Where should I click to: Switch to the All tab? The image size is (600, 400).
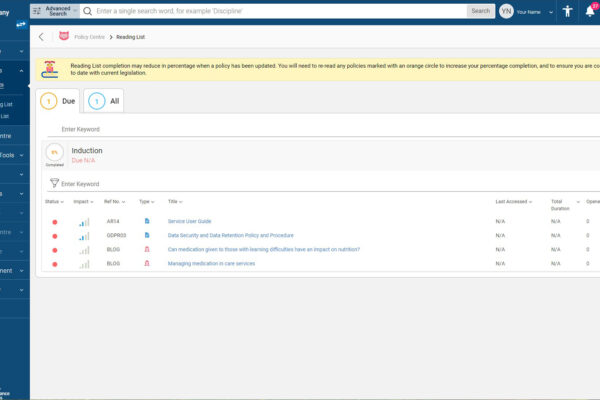point(104,101)
